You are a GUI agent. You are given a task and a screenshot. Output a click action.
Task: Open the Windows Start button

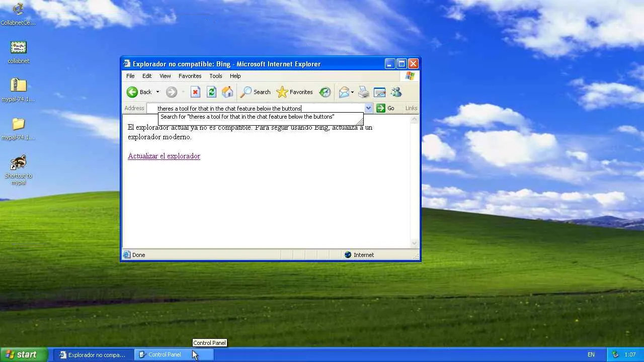pos(24,354)
